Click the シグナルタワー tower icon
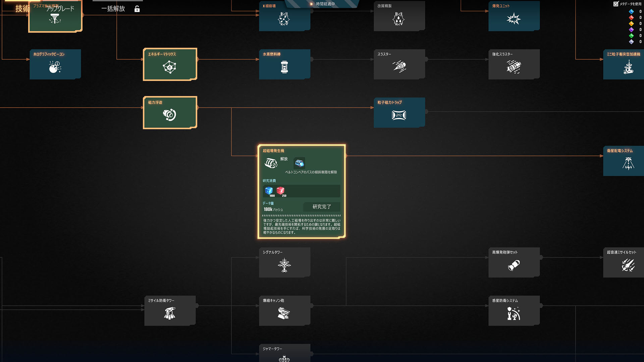Screen dimensions: 644x362 click(x=284, y=265)
